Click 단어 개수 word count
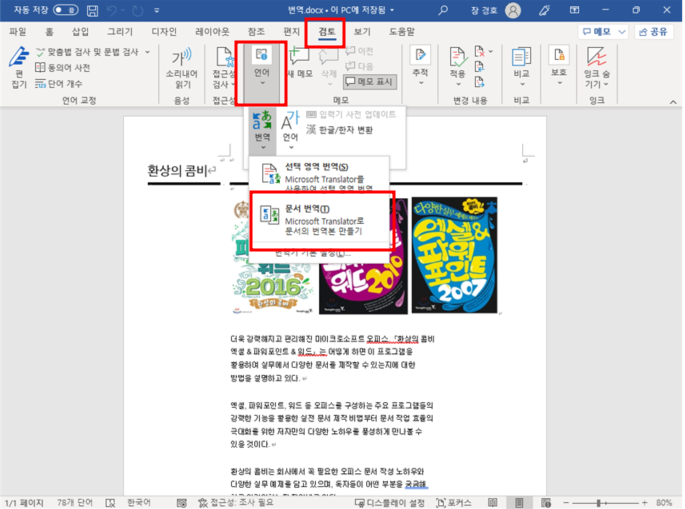The height and width of the screenshot is (509, 685). point(59,83)
